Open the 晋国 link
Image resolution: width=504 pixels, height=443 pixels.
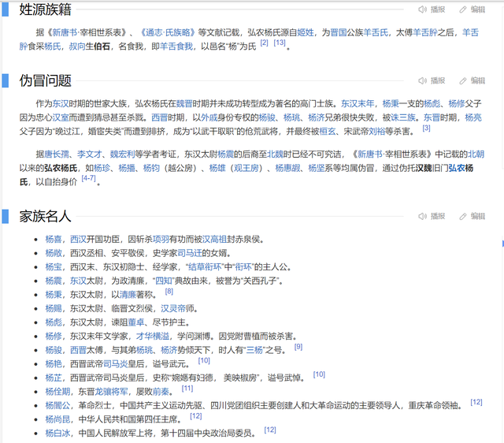pyautogui.click(x=339, y=32)
